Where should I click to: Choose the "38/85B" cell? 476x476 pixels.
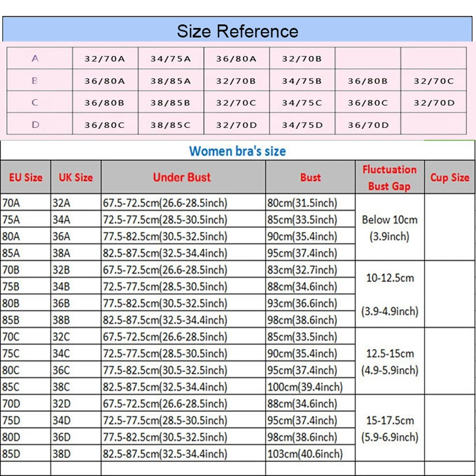click(x=171, y=103)
